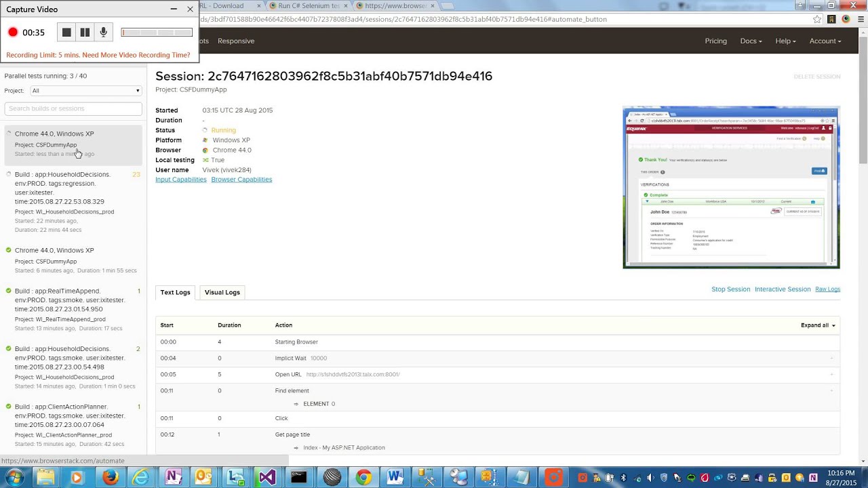The image size is (868, 488).
Task: Select running 'Chrome 44.0, Windows XP' session
Action: [73, 144]
